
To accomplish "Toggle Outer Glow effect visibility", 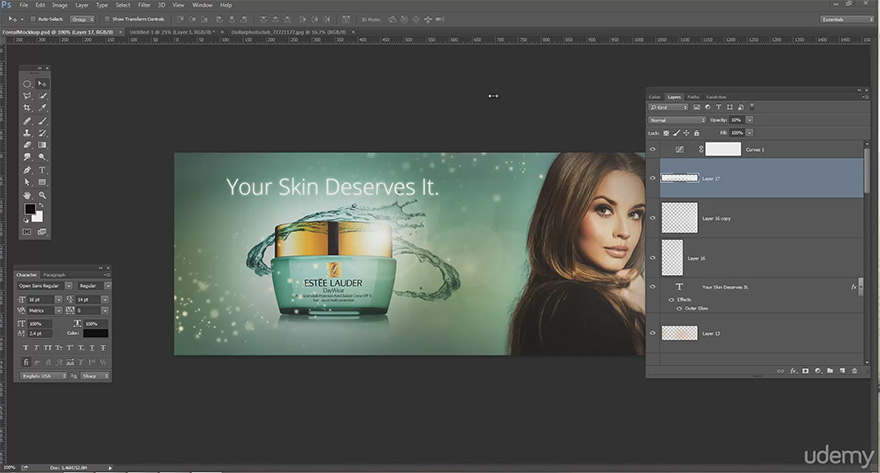I will pos(679,309).
